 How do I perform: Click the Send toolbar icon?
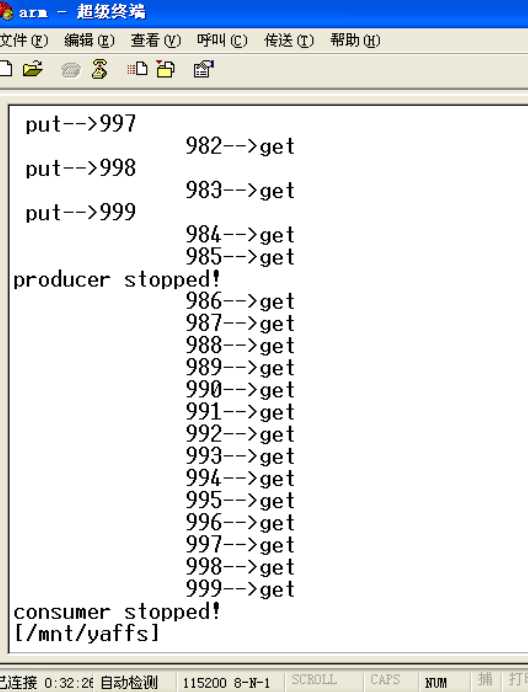coord(137,69)
